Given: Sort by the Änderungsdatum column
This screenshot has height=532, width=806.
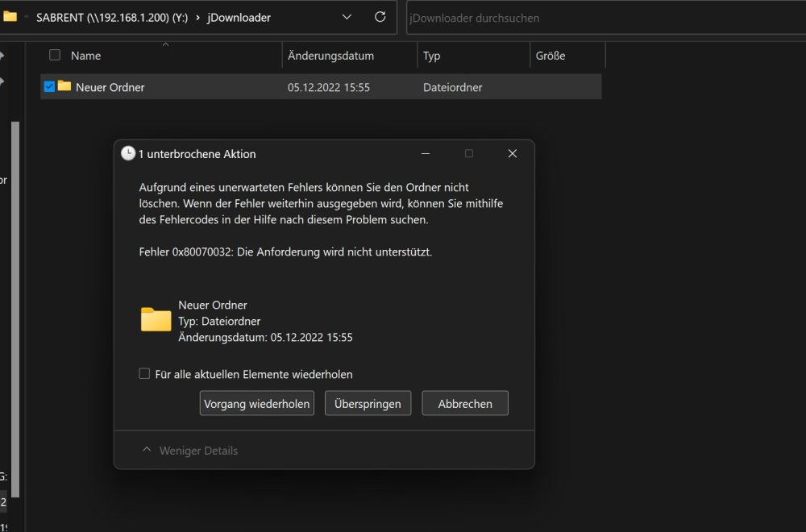Looking at the screenshot, I should [x=331, y=56].
